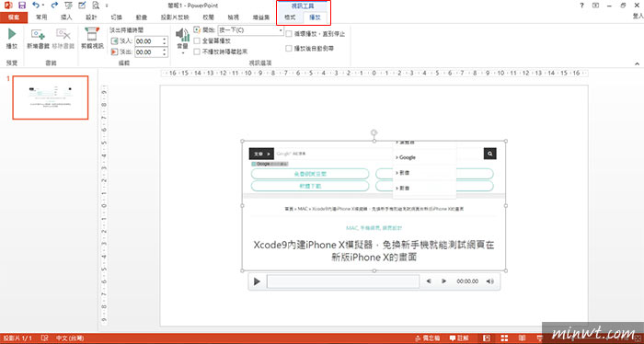The width and height of the screenshot is (644, 344).
Task: Click the slide 1/1 indicator in status bar
Action: coord(17,338)
